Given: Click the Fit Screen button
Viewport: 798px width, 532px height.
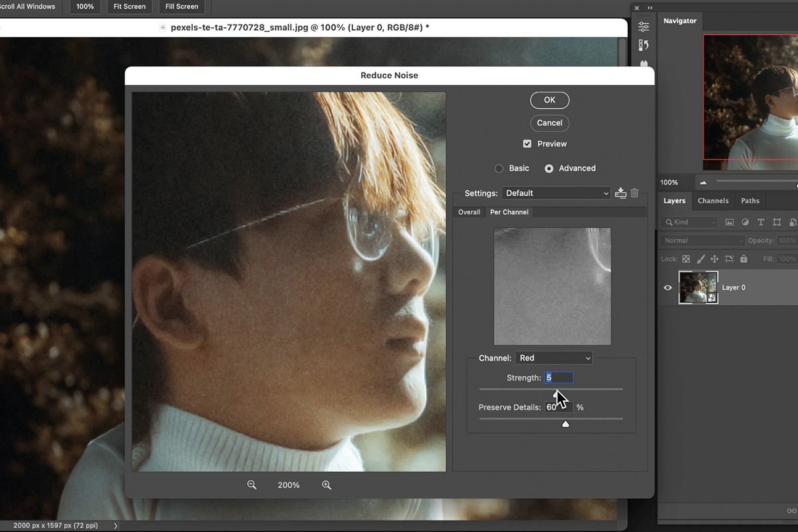Looking at the screenshot, I should click(130, 7).
